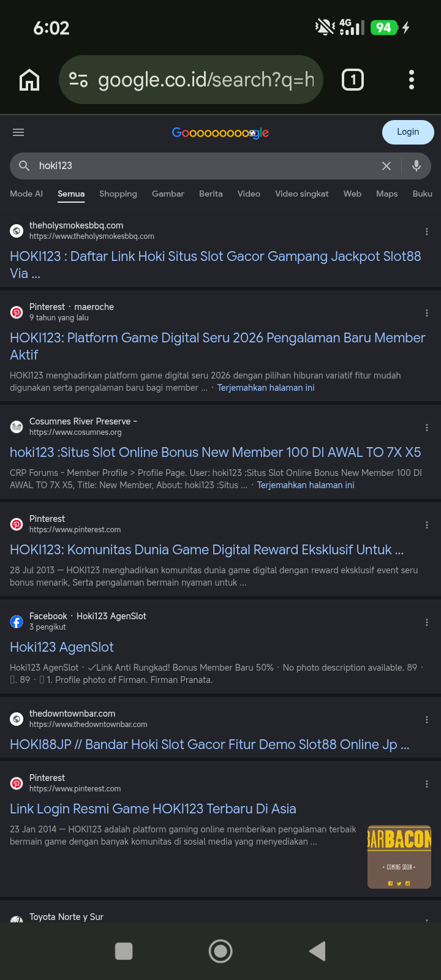Open hoki123 Situs Slot Online Bonus result

click(x=216, y=452)
